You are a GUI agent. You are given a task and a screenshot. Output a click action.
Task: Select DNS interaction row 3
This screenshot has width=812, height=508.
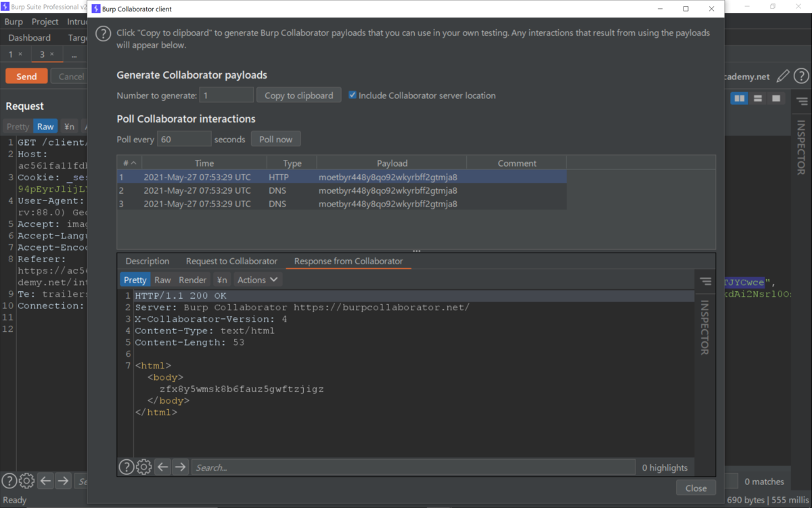(342, 204)
